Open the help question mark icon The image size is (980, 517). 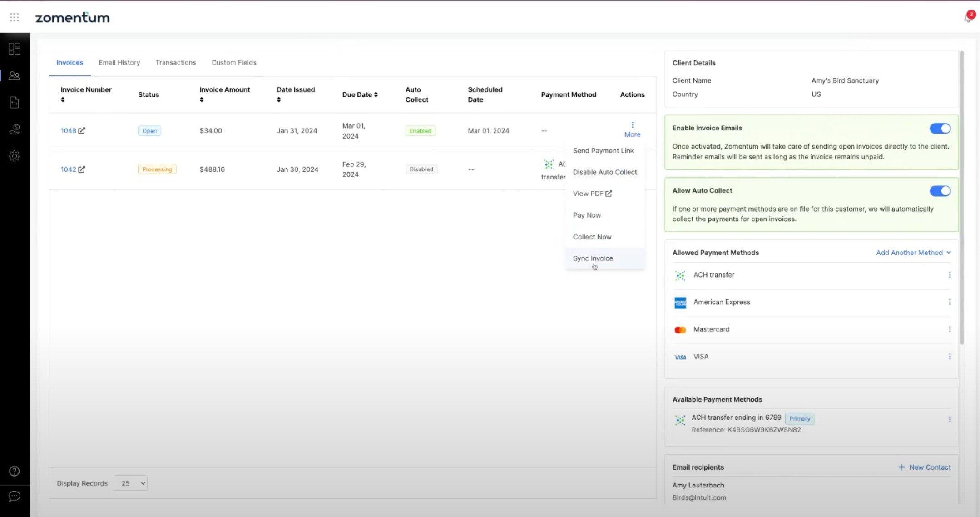pos(15,471)
